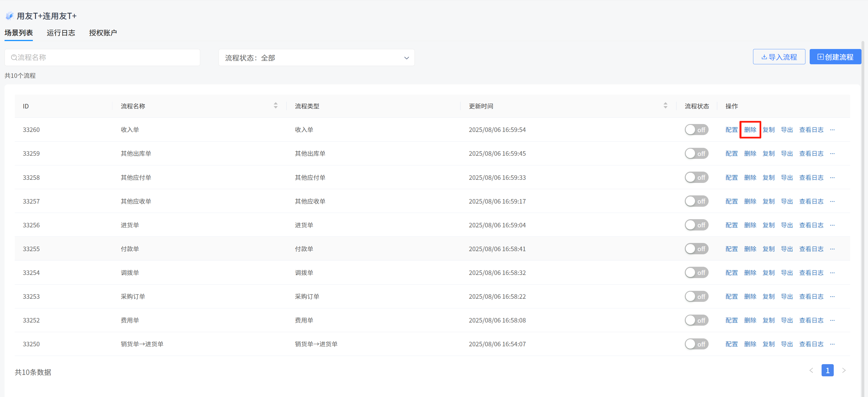Turn on the 费用单 flow switch
This screenshot has height=397, width=868.
696,320
